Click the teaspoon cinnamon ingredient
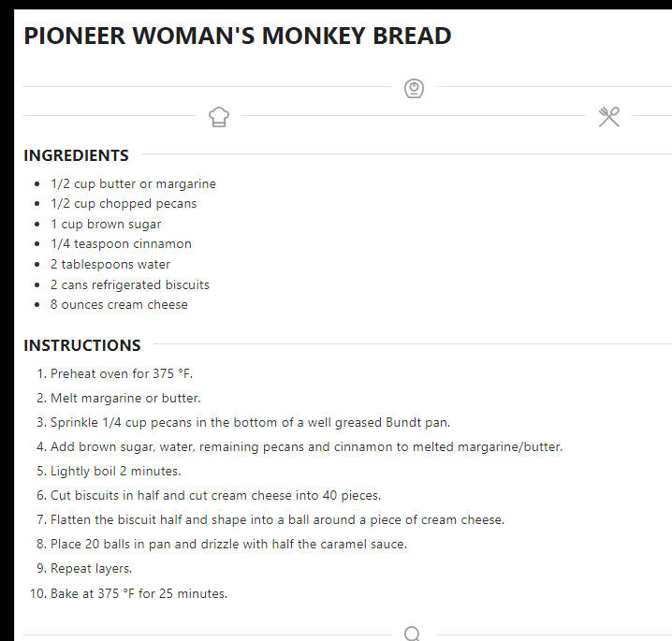Screen dimensions: 672x641 click(x=121, y=244)
